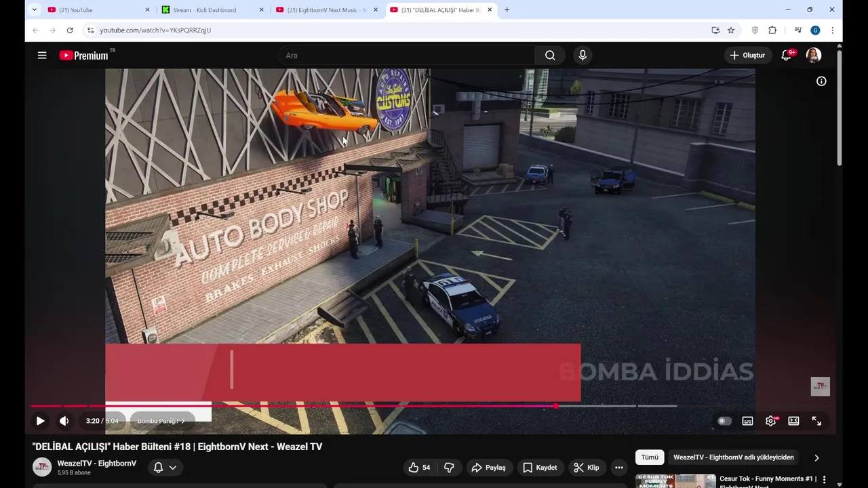Create a clip with Klip button
This screenshot has height=488, width=868.
[587, 468]
